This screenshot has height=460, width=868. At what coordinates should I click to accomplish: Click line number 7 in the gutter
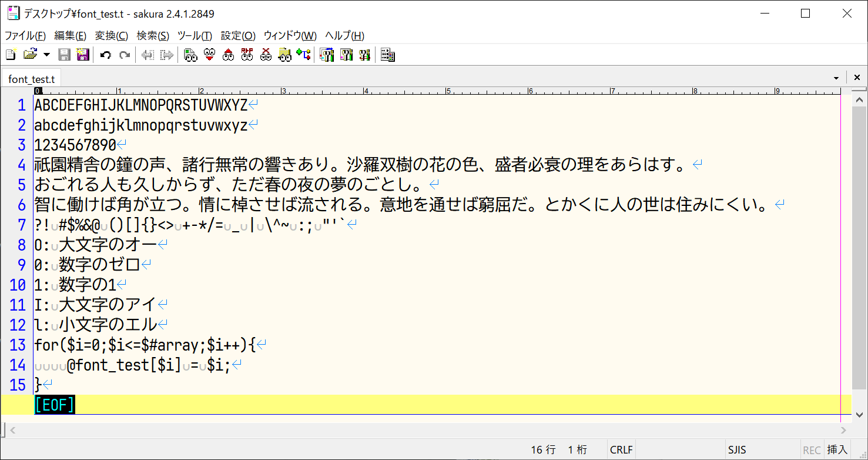tap(22, 225)
